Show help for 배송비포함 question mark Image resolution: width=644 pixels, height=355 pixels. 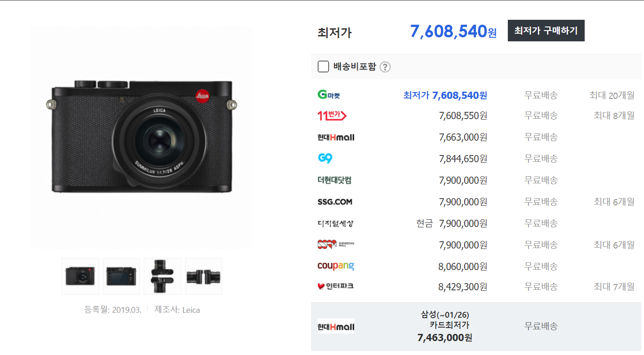pos(385,67)
